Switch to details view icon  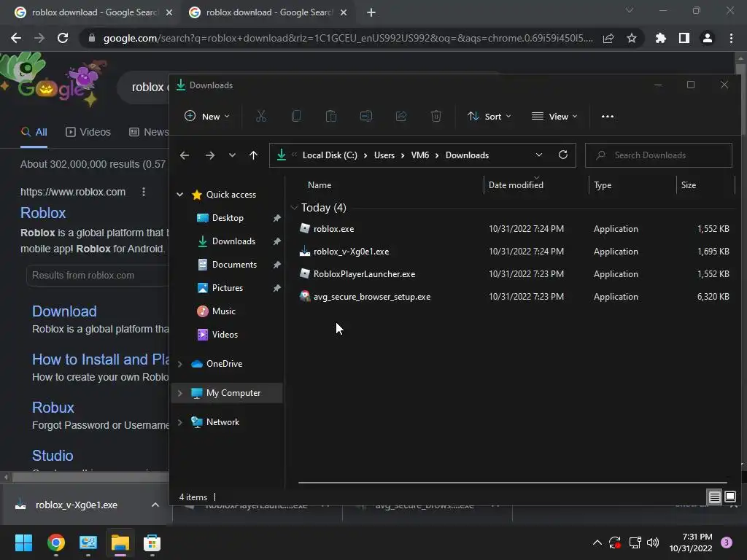pos(715,497)
